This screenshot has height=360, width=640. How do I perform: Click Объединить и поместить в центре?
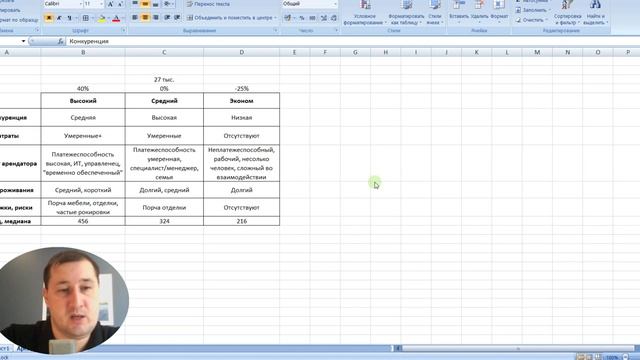point(229,18)
